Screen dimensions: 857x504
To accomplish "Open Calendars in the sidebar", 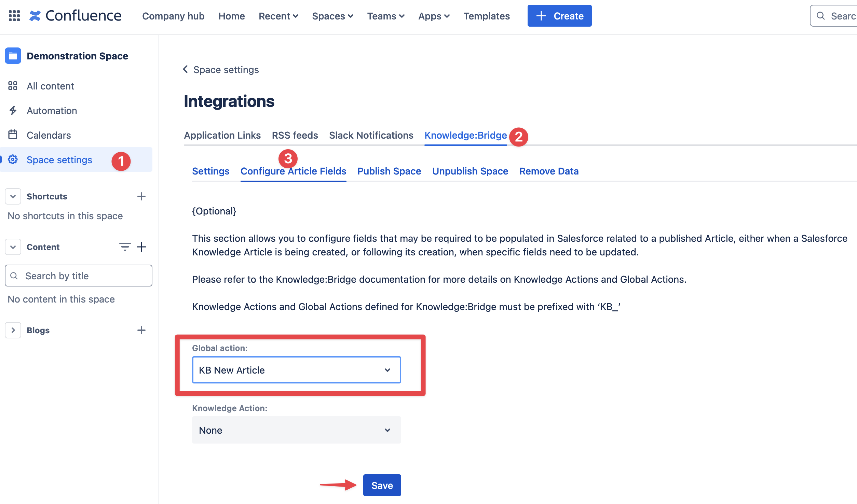I will click(49, 135).
